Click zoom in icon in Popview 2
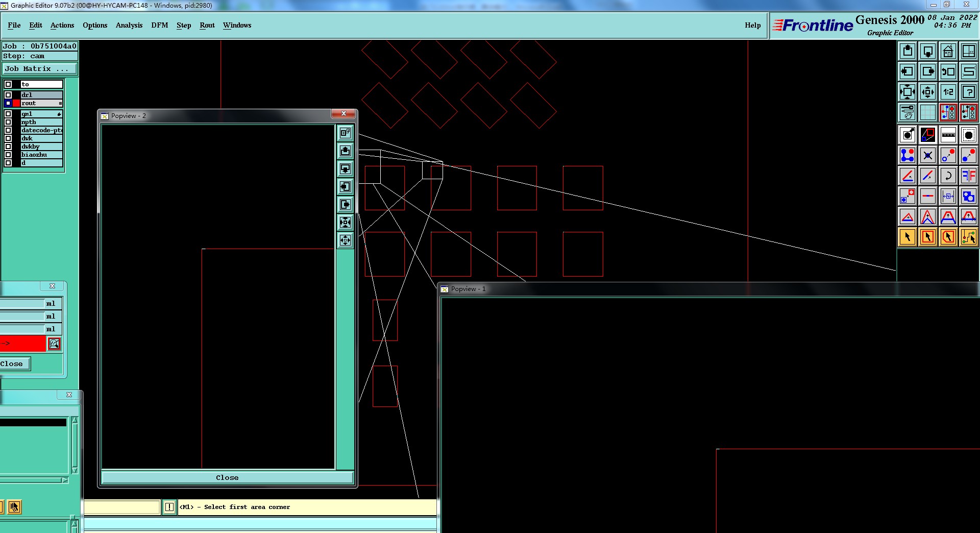The image size is (980, 533). coord(346,223)
